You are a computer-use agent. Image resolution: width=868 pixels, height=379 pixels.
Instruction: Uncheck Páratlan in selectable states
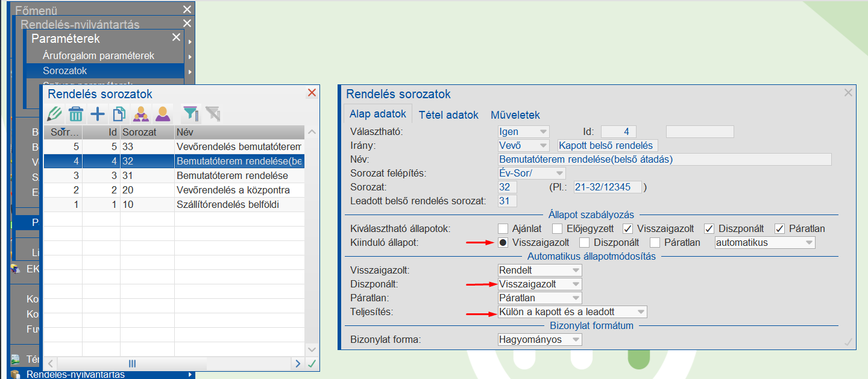coord(780,228)
